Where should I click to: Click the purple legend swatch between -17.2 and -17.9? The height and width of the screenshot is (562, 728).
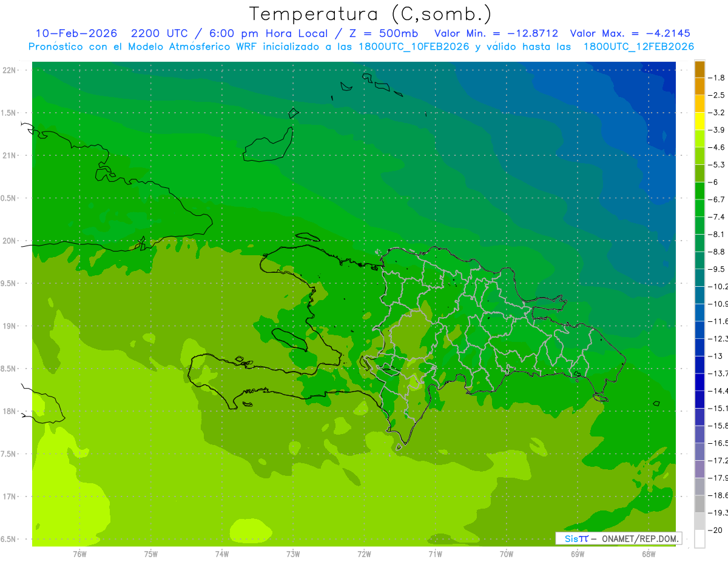click(699, 469)
